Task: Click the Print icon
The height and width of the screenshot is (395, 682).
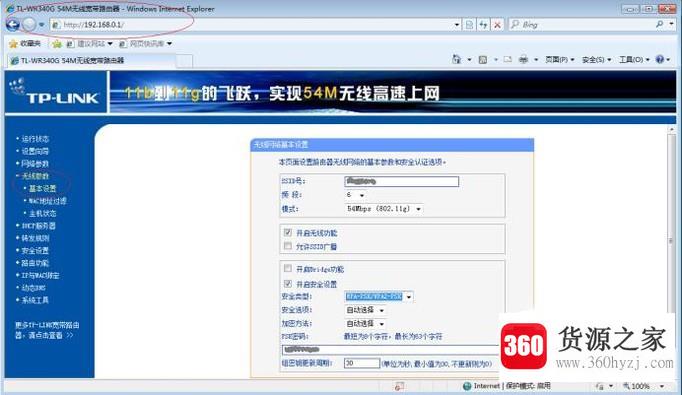Action: 524,60
